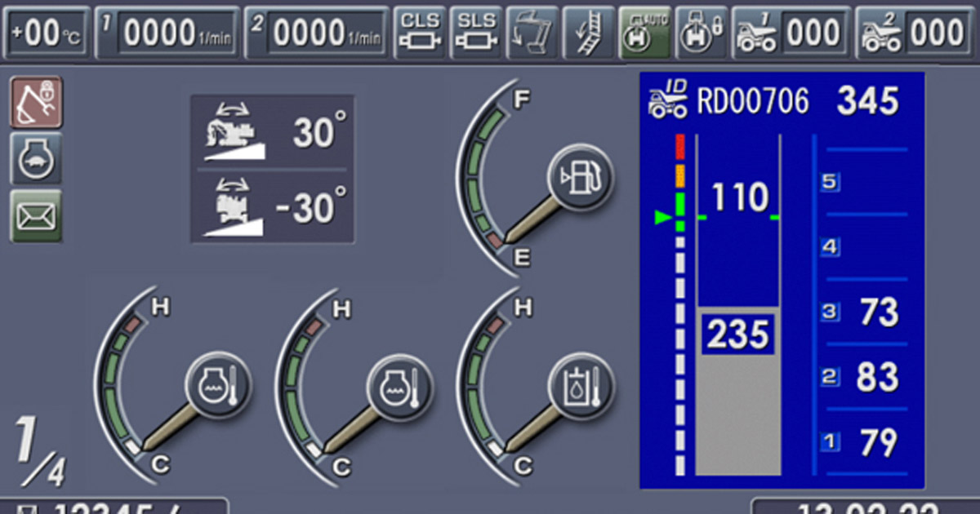Select the engine slow turtle mode icon
Viewport: 980px width, 514px height.
coord(36,158)
